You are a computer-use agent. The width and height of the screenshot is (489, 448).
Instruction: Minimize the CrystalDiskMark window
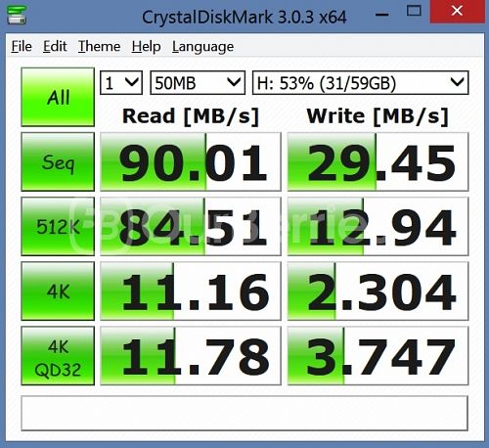pyautogui.click(x=381, y=15)
